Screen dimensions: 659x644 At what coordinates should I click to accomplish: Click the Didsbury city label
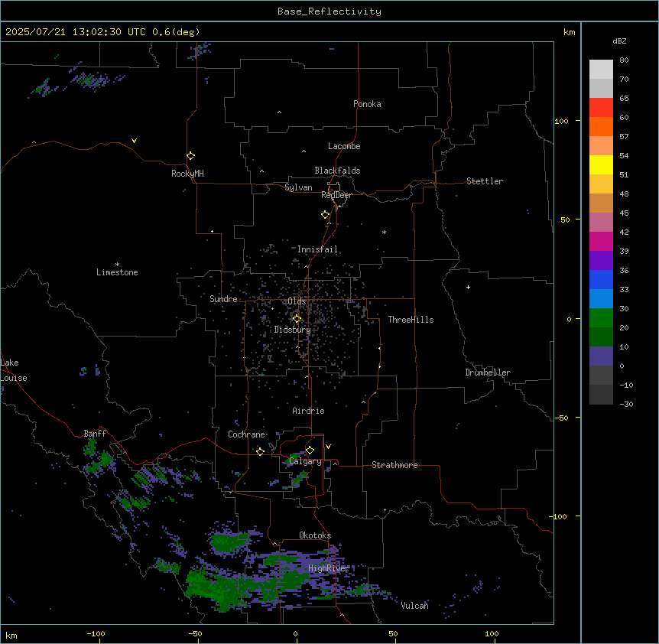(293, 330)
